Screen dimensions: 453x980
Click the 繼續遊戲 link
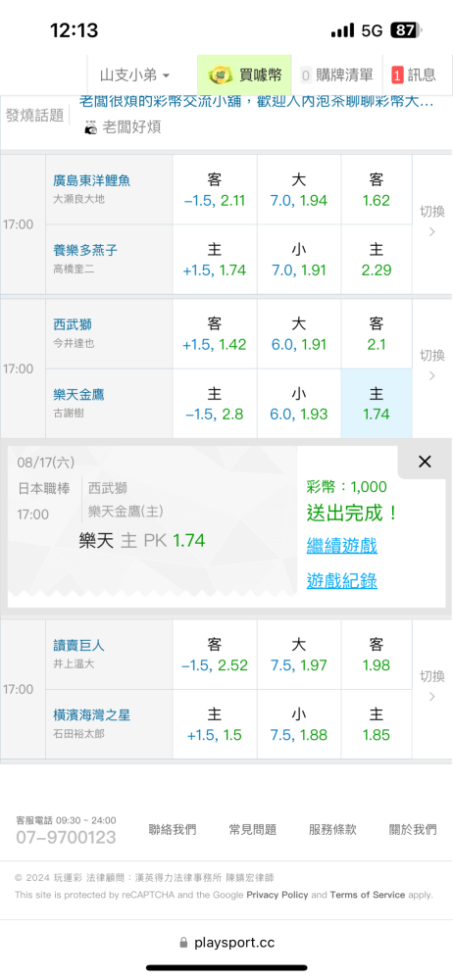[x=341, y=546]
